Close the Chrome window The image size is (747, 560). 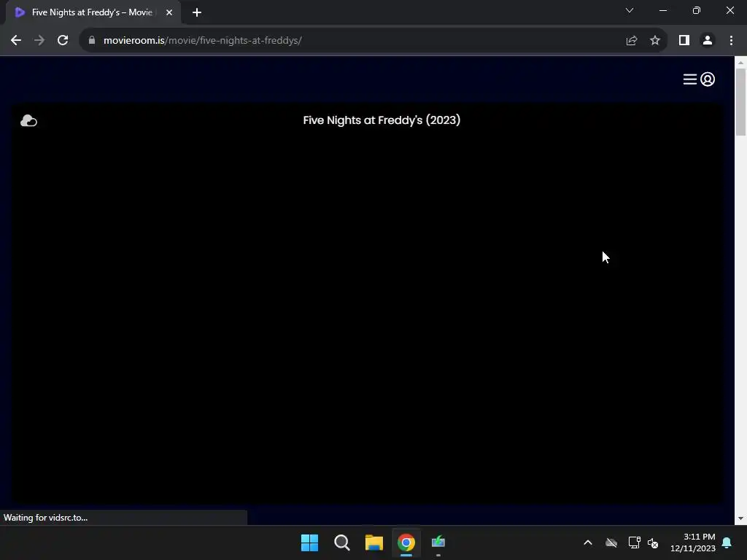(729, 10)
